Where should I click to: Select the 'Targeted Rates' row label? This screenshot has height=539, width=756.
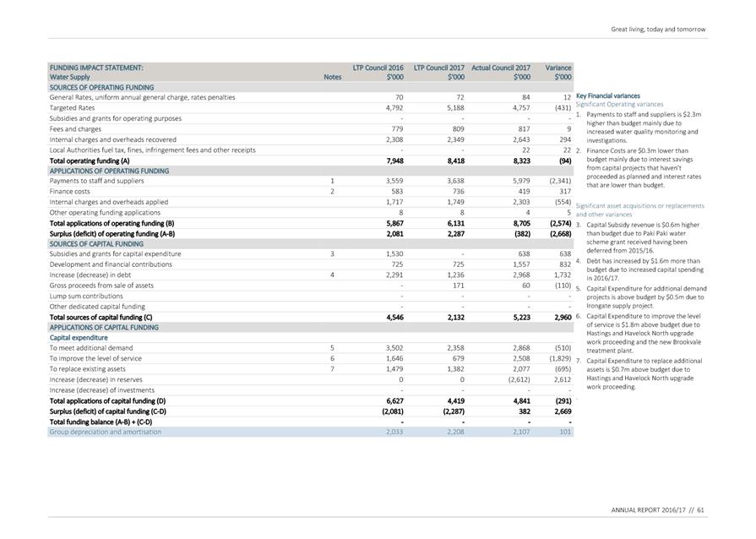[x=72, y=108]
